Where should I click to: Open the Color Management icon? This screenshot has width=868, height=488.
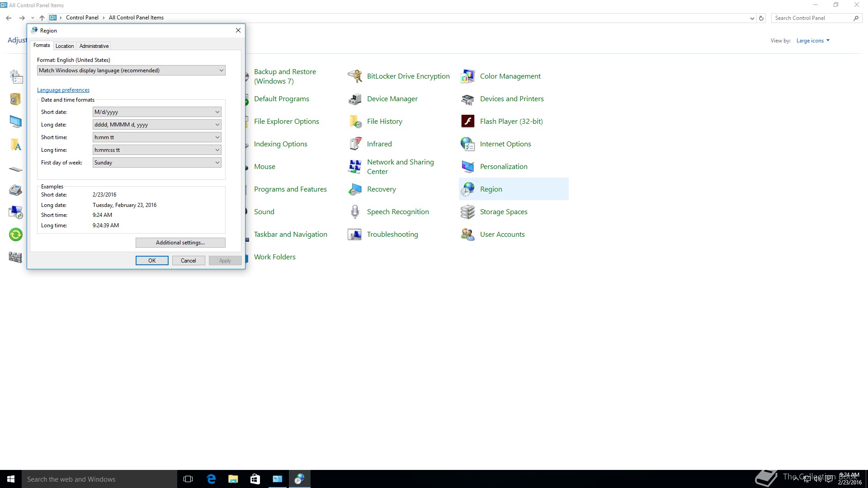pos(467,76)
